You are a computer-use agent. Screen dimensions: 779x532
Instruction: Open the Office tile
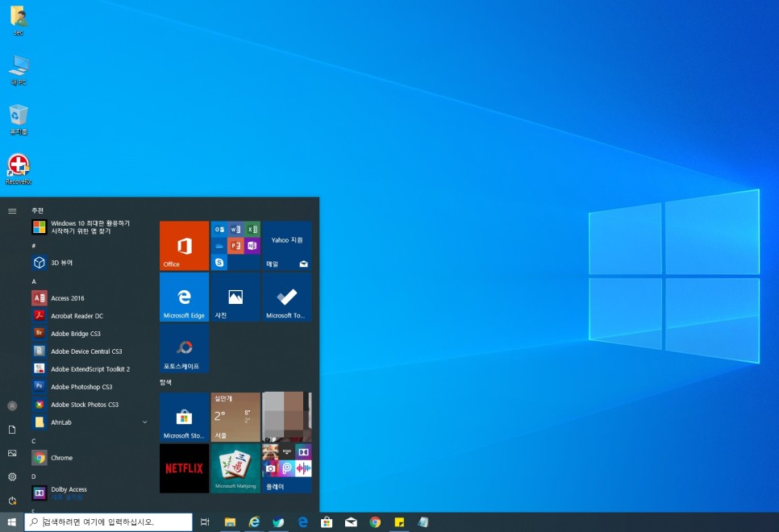tap(185, 245)
